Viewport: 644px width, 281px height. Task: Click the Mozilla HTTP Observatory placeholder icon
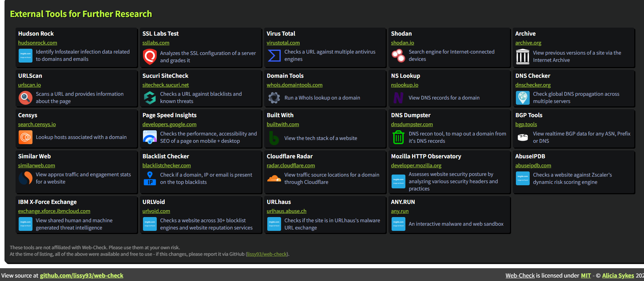[398, 181]
